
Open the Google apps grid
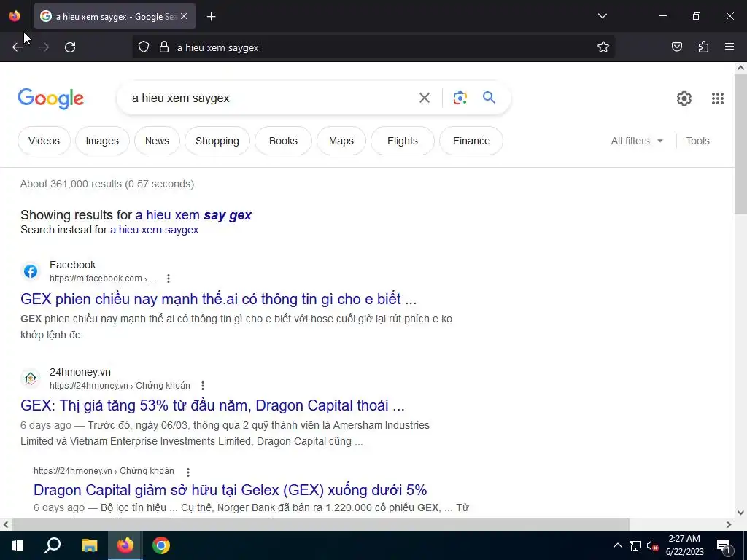pos(718,98)
